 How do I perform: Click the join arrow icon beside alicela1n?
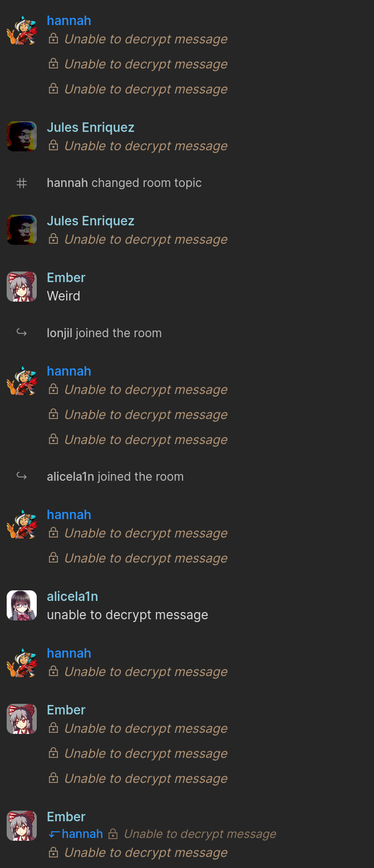coord(22,476)
